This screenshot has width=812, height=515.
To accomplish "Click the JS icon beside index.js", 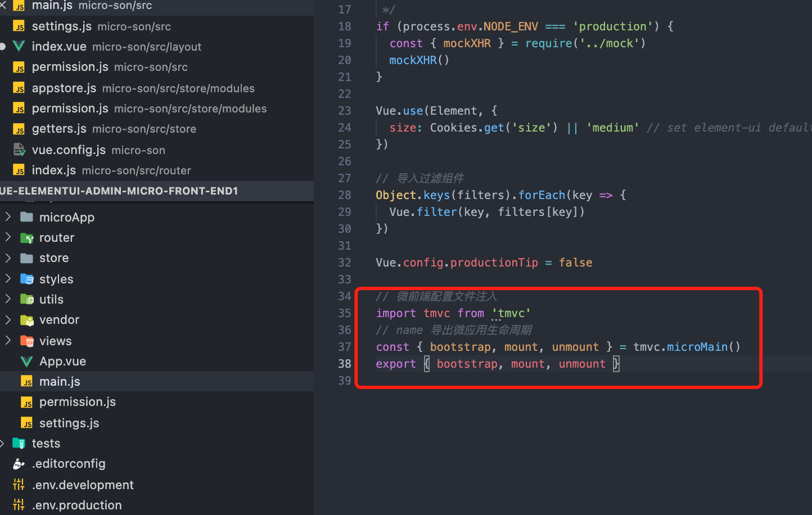I will pos(19,171).
